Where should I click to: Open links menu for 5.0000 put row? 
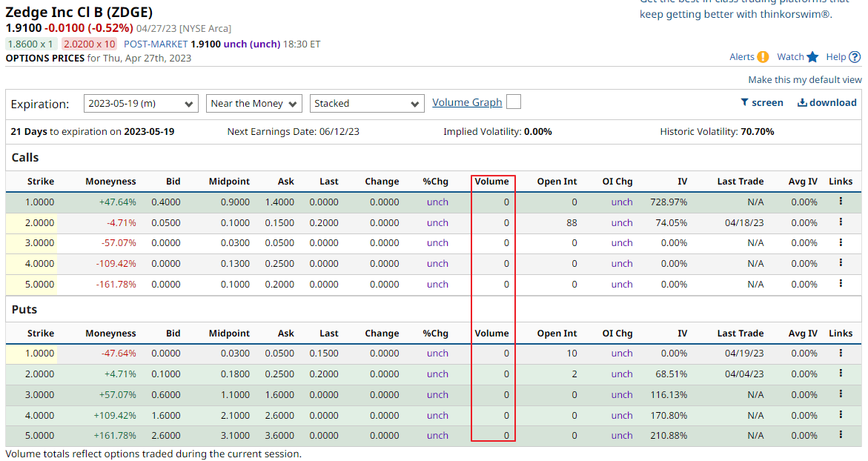(841, 435)
